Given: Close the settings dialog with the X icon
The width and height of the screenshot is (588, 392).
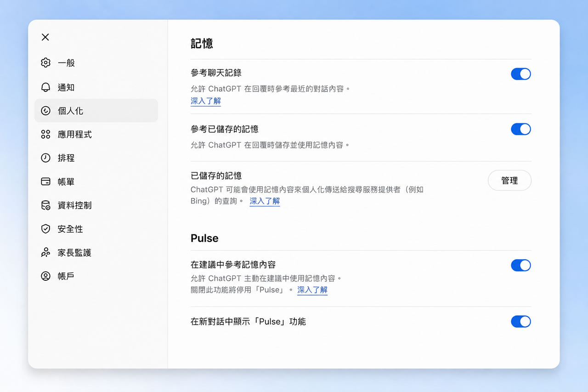Looking at the screenshot, I should (x=45, y=37).
